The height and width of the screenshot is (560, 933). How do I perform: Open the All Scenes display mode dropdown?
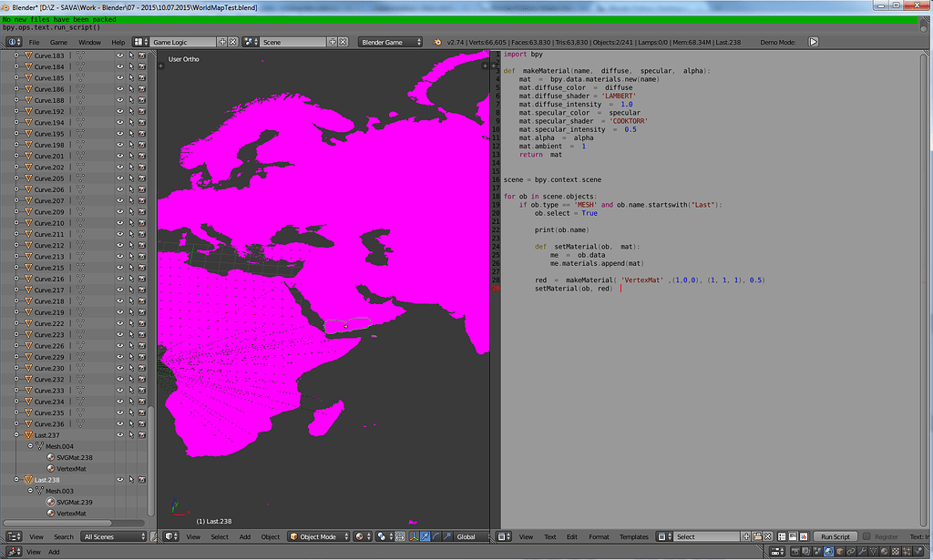coord(114,537)
